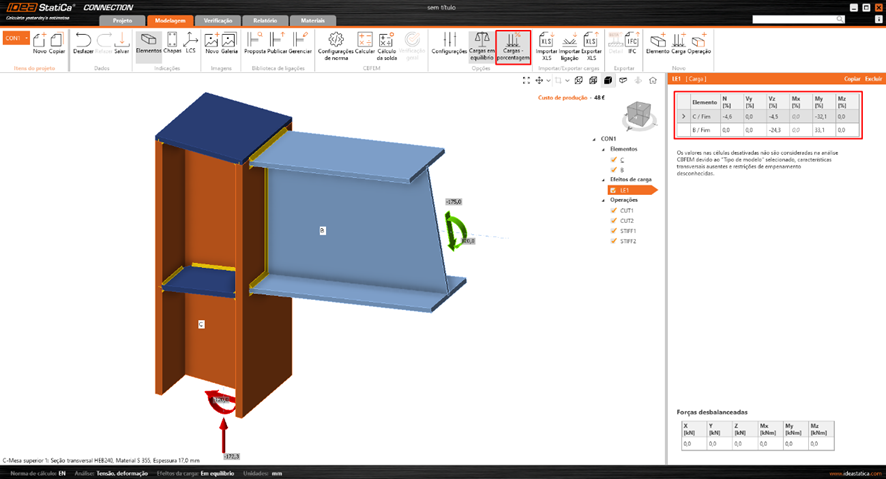Toggle the checkbox for element B
Viewport: 886px width, 479px height.
coord(614,170)
